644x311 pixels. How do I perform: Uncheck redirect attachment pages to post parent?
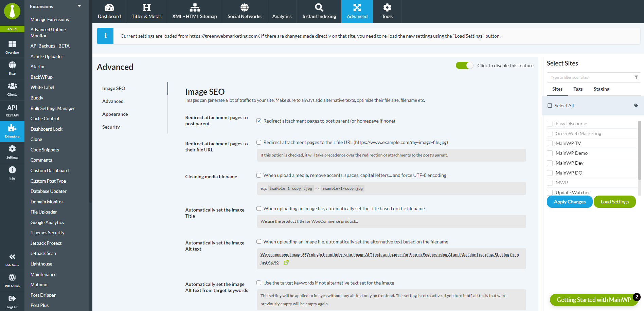[259, 121]
